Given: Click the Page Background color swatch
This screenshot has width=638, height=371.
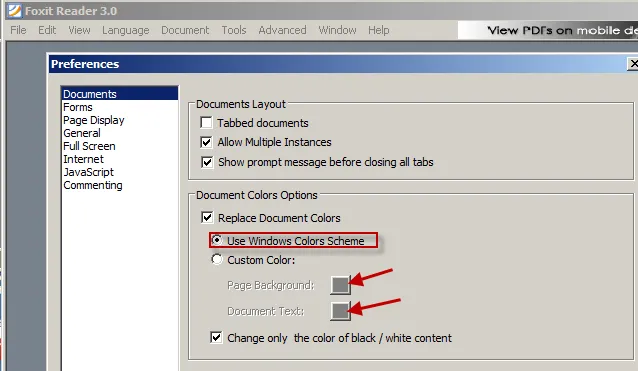Looking at the screenshot, I should coord(341,285).
